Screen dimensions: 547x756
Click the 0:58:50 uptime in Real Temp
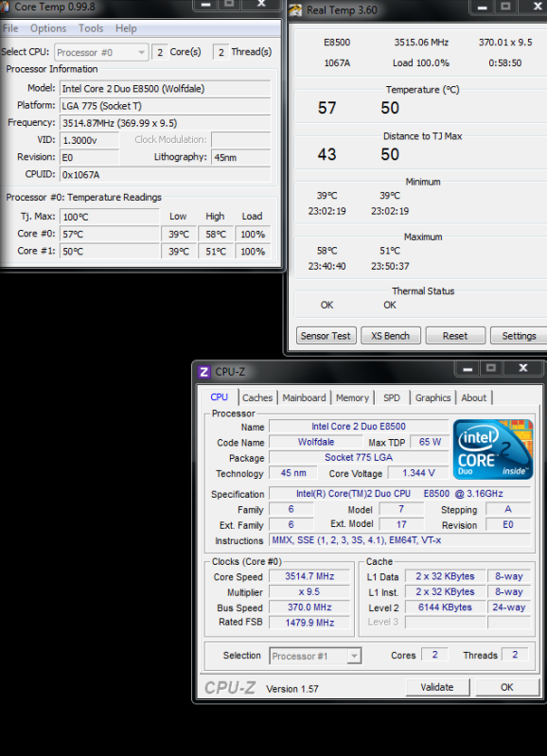(x=505, y=62)
